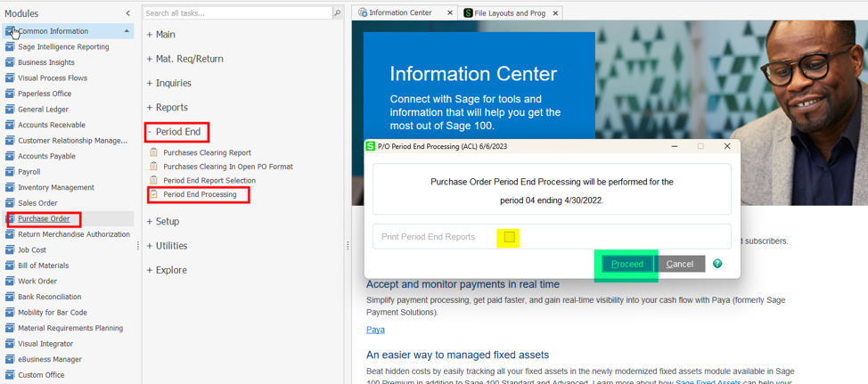Launch Period End Processing task

click(200, 194)
